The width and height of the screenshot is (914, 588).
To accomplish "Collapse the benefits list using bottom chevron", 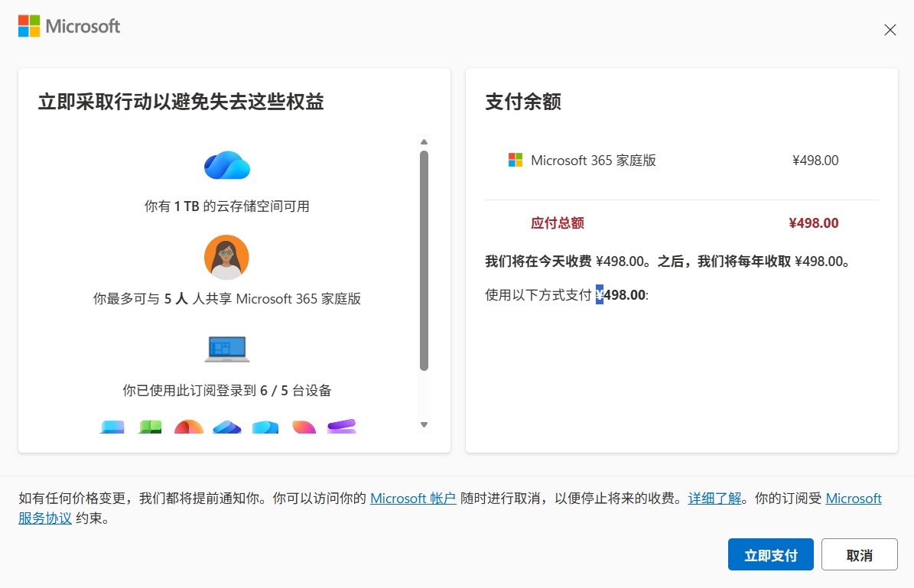I will pyautogui.click(x=424, y=424).
